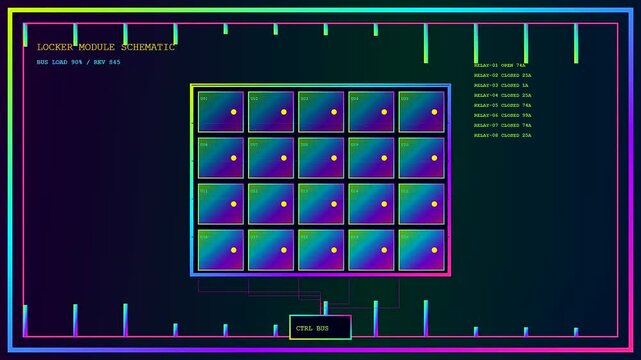Viewport: 641px width, 360px height.
Task: Open locker 012 panel
Action: pos(271,204)
